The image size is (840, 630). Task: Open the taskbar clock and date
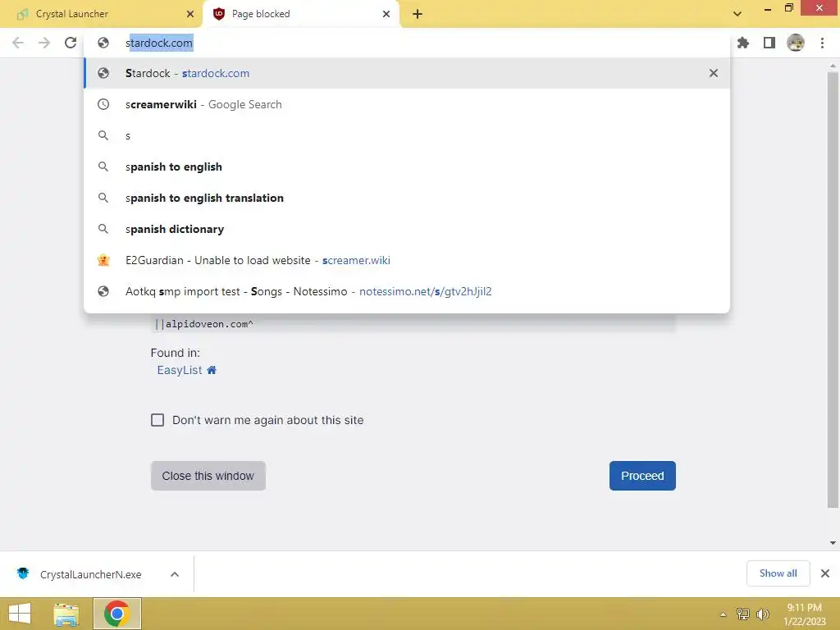click(x=805, y=614)
